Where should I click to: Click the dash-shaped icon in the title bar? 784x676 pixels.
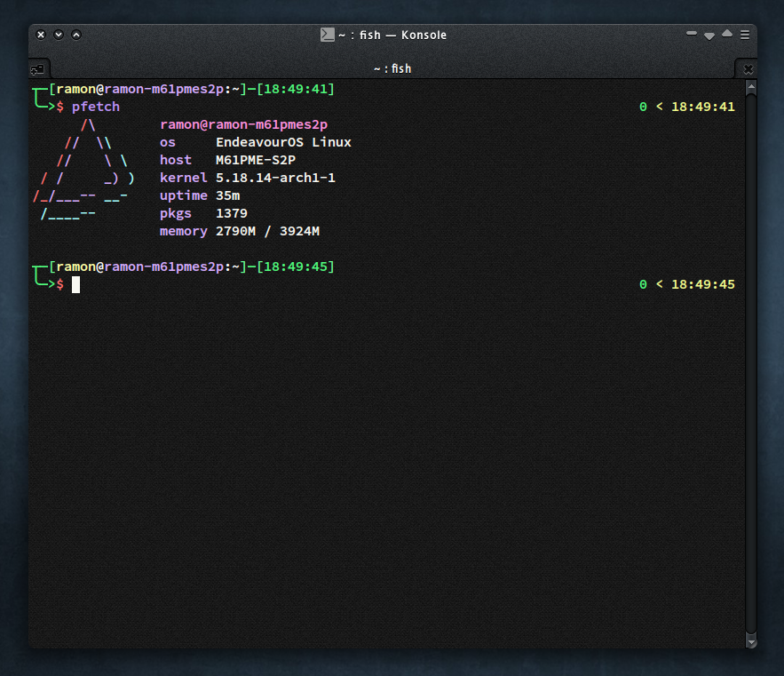coord(692,34)
